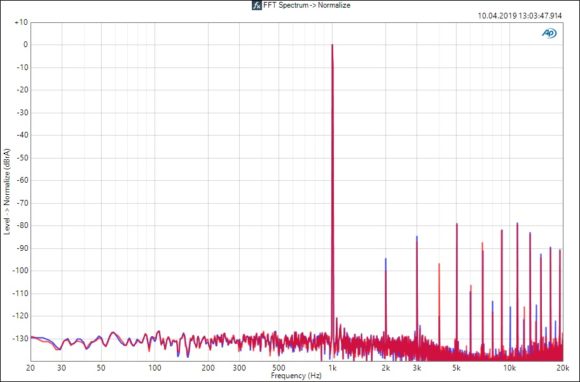
Task: Click the -80 label on level axis
Action: (x=21, y=226)
